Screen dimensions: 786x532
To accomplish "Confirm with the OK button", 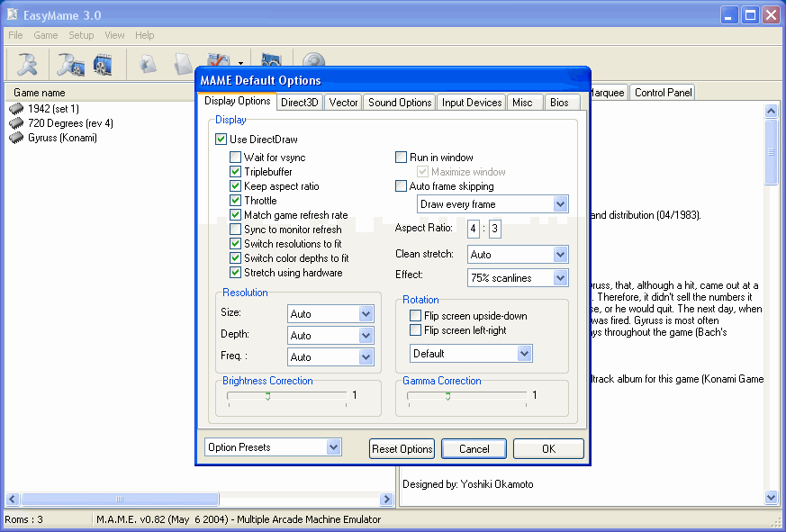I will click(x=548, y=449).
